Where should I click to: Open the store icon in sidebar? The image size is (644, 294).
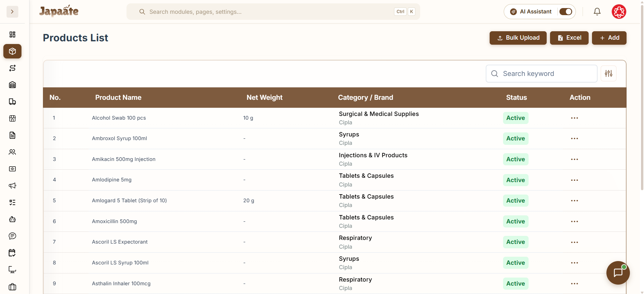[x=12, y=119]
